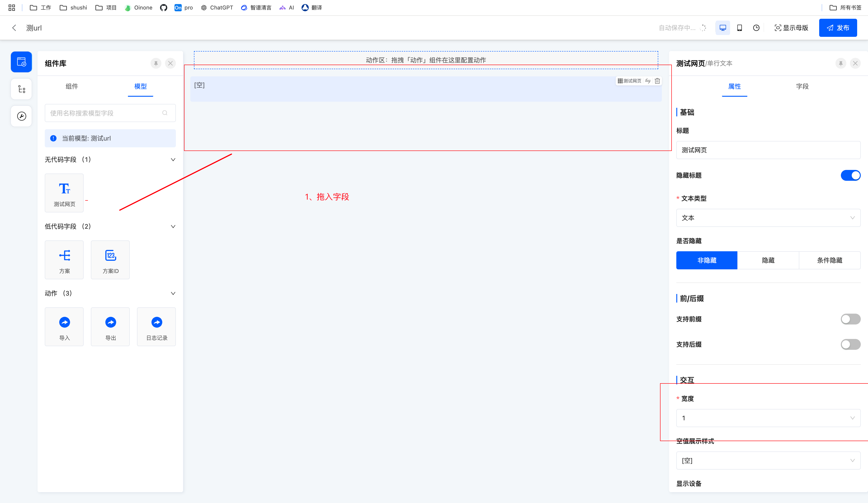The width and height of the screenshot is (868, 503).
Task: Select 隐藏 option in 是否隐藏 control
Action: (x=769, y=260)
